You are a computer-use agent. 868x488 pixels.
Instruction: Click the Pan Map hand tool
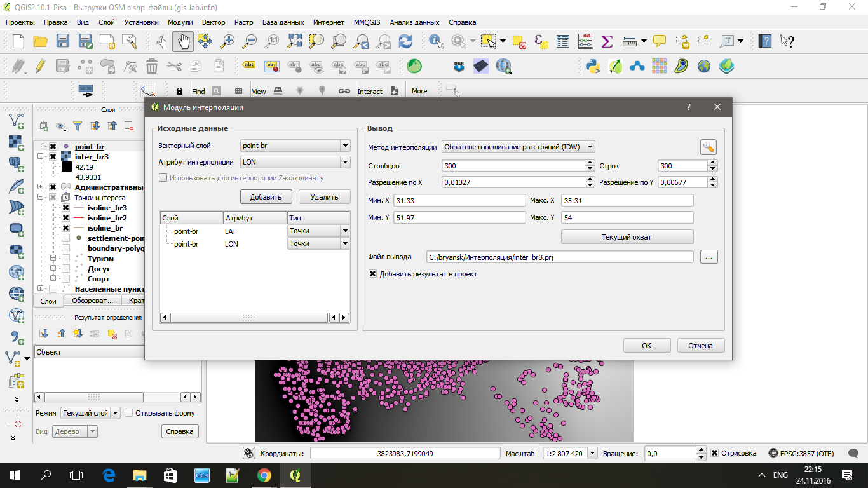pos(183,41)
